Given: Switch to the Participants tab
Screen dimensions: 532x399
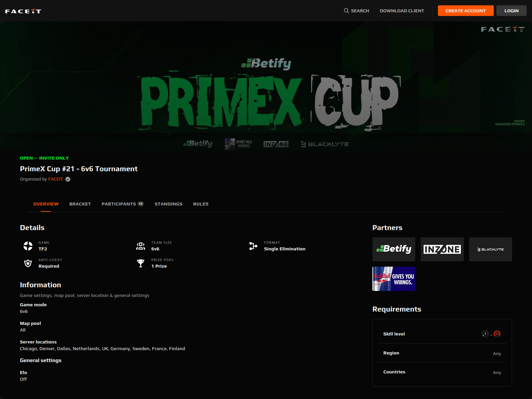Looking at the screenshot, I should coord(123,204).
